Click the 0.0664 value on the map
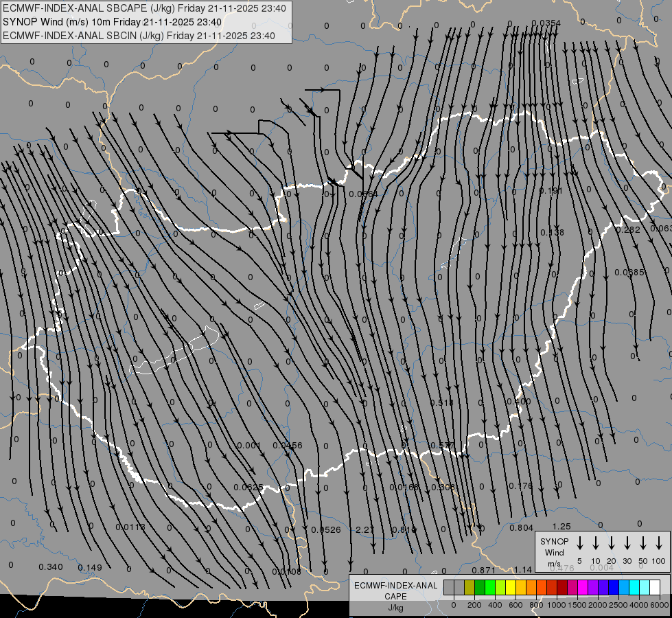Screen dimensions: 672x618 click(363, 194)
